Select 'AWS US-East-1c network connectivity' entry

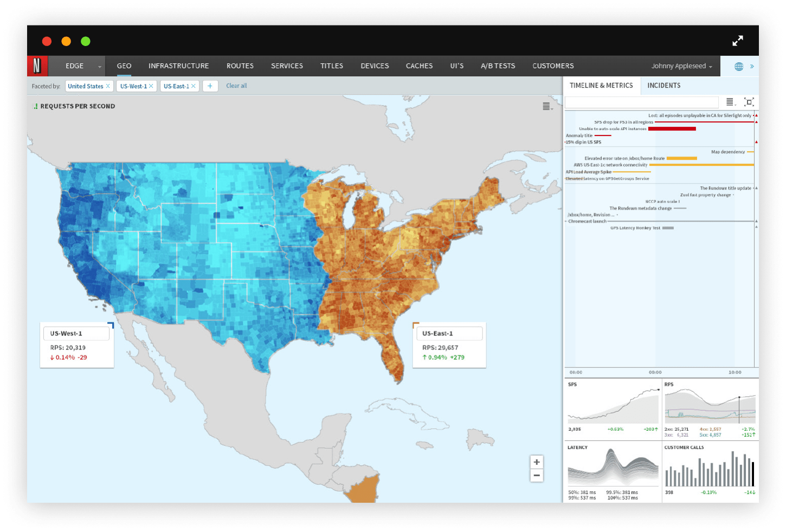[x=610, y=165]
